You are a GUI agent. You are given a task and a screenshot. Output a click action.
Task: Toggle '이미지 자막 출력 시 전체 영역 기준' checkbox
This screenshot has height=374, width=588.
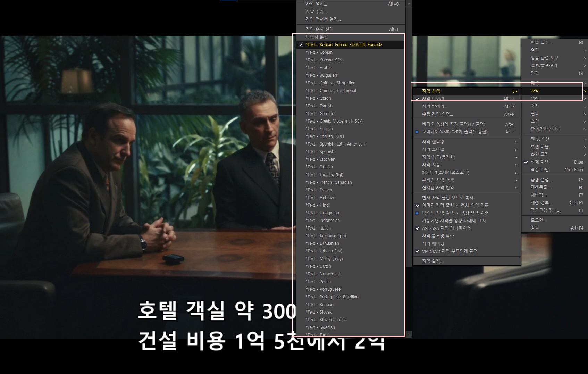pos(467,205)
